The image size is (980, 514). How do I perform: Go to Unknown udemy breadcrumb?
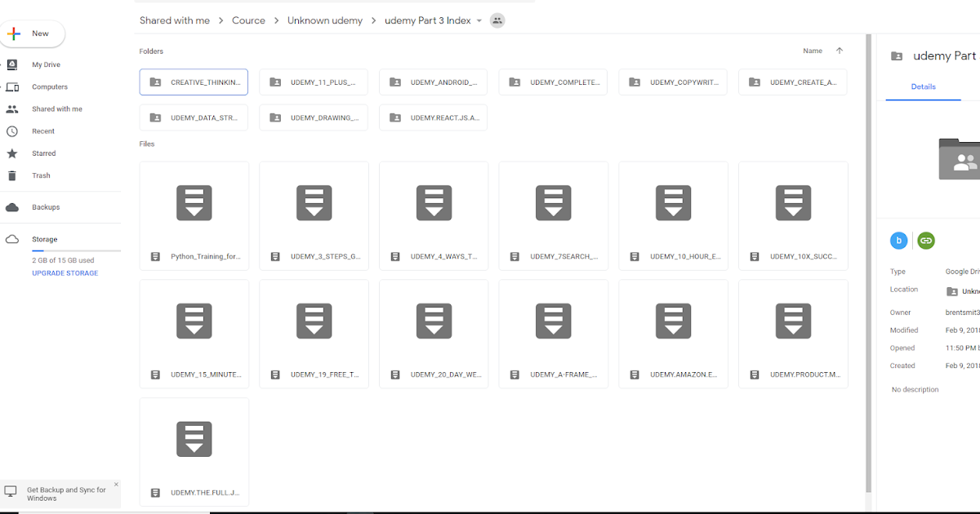coord(325,20)
